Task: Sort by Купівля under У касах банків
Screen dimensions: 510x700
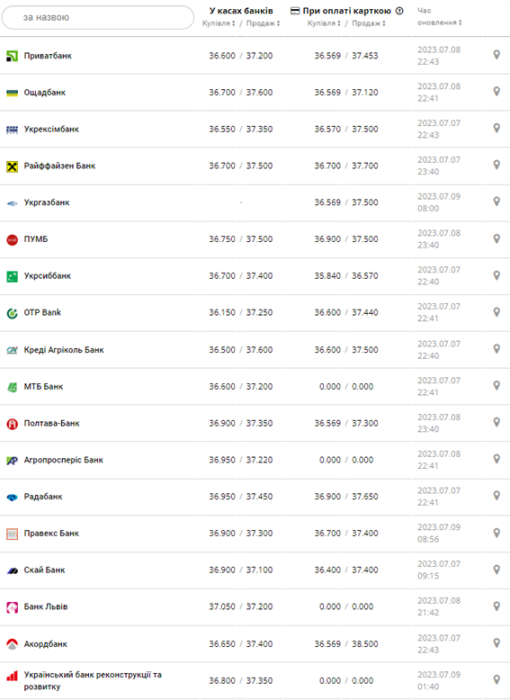Action: 218,23
